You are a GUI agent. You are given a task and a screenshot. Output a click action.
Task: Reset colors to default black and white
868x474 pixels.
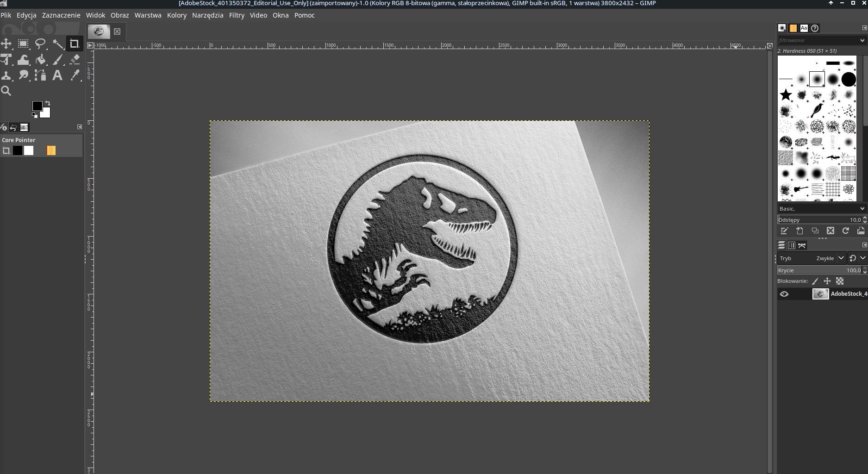35,115
